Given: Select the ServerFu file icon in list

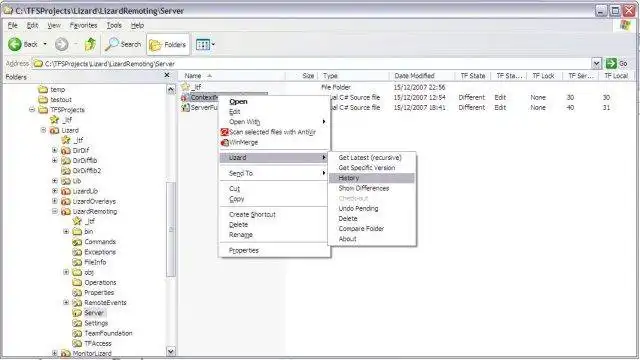Looking at the screenshot, I should [185, 107].
